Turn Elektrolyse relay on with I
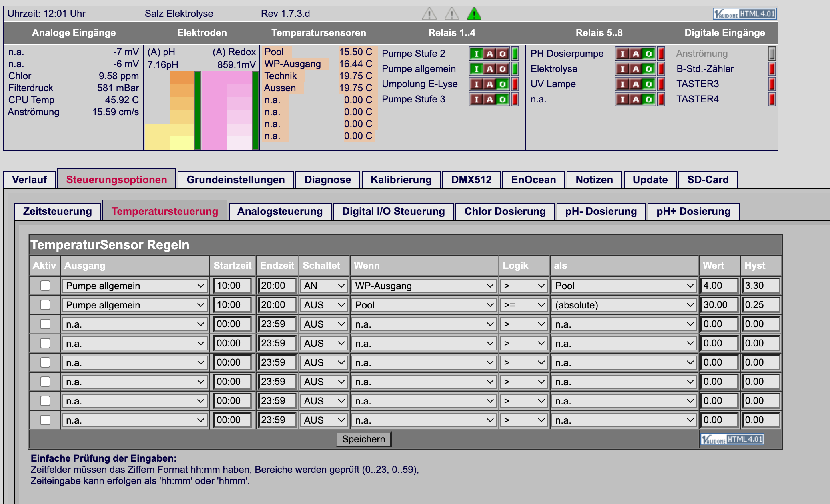The image size is (830, 504). click(x=622, y=69)
